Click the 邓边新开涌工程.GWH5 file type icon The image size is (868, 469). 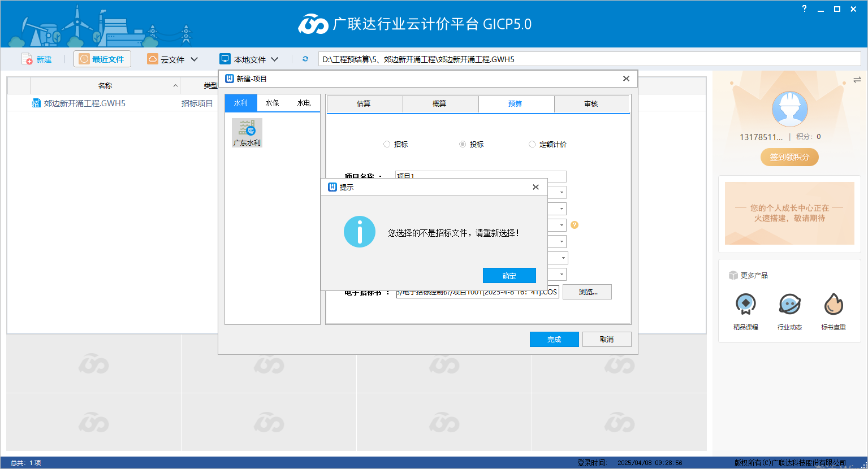click(36, 103)
